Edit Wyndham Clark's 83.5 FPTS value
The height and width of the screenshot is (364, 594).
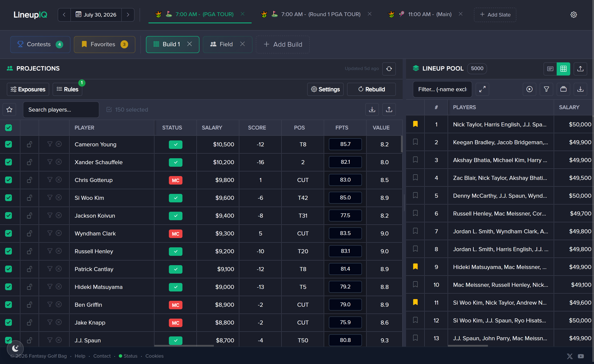pos(345,233)
